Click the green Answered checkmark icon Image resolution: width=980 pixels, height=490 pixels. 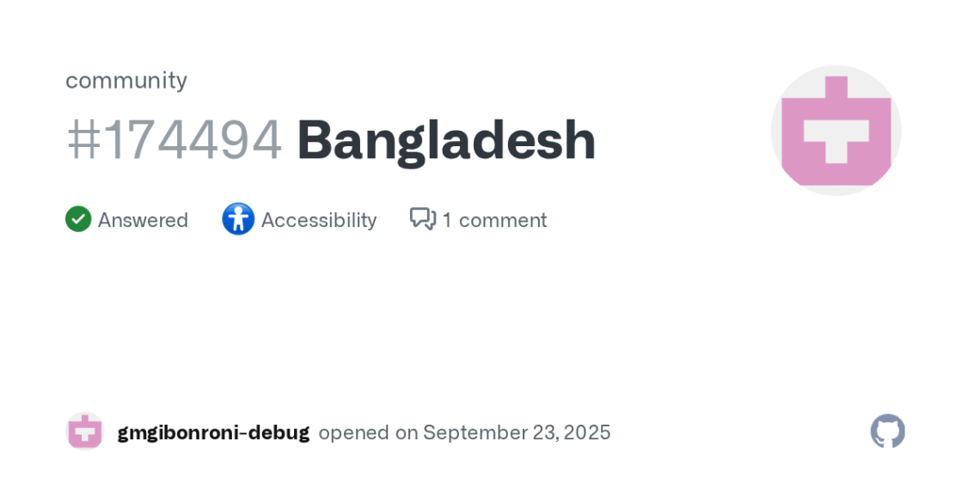78,219
